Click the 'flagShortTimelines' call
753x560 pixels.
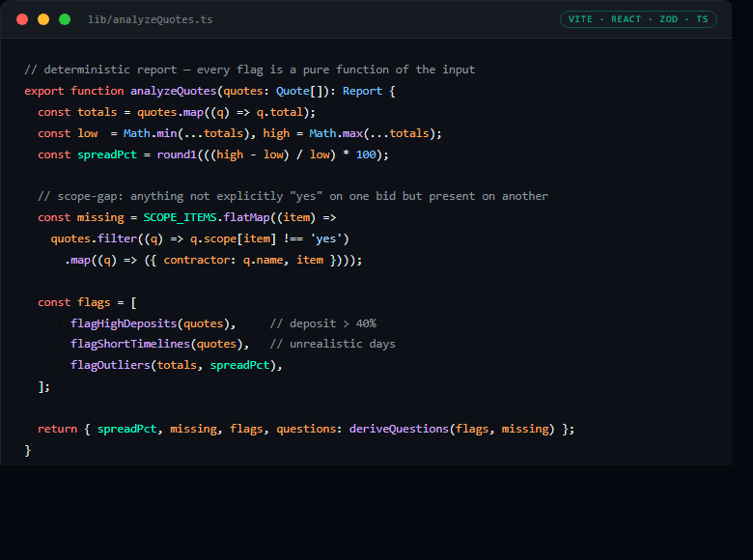tap(130, 344)
